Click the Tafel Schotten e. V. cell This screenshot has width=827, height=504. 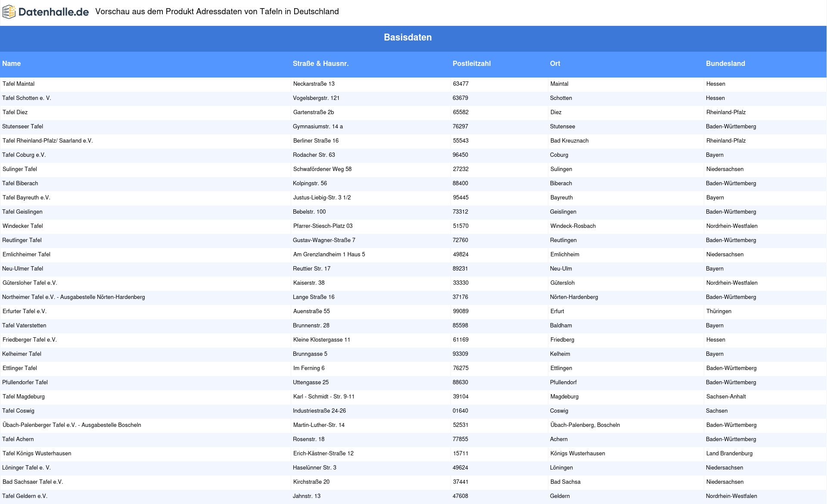coord(27,98)
